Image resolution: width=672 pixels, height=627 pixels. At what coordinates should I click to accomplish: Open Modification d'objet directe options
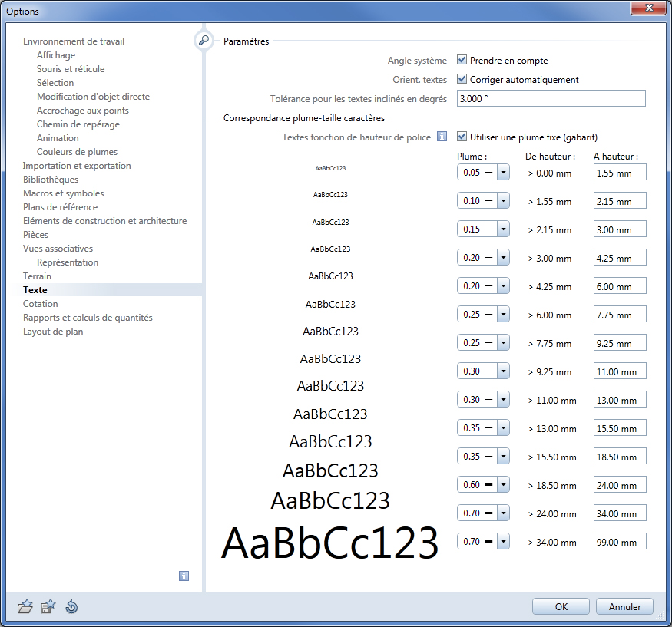pyautogui.click(x=93, y=97)
